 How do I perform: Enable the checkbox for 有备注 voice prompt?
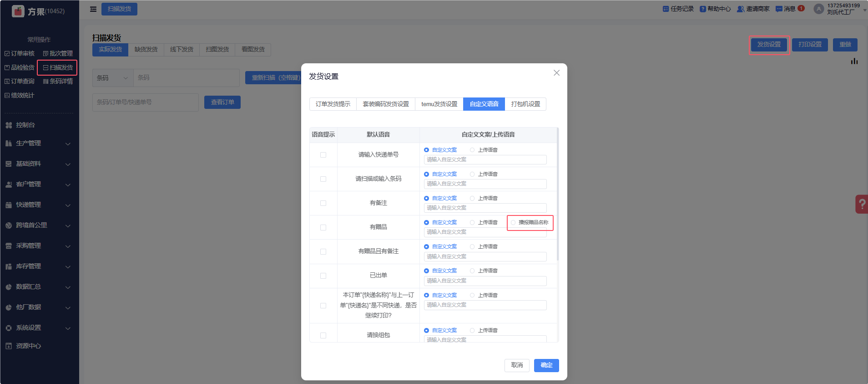(323, 203)
